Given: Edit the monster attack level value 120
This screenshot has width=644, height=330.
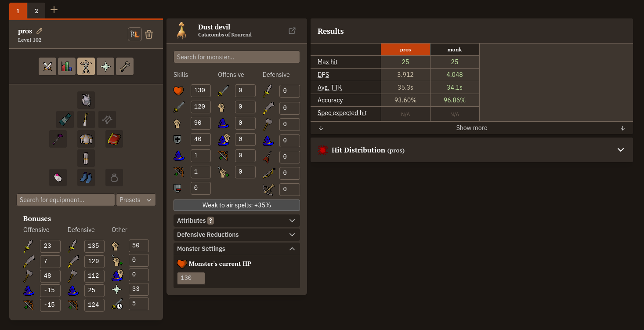Looking at the screenshot, I should pyautogui.click(x=201, y=107).
